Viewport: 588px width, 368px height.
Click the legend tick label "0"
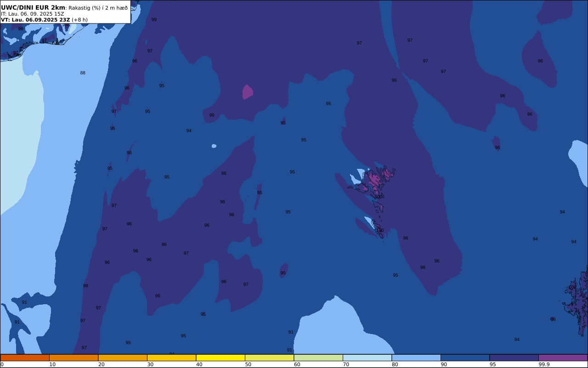click(2, 364)
